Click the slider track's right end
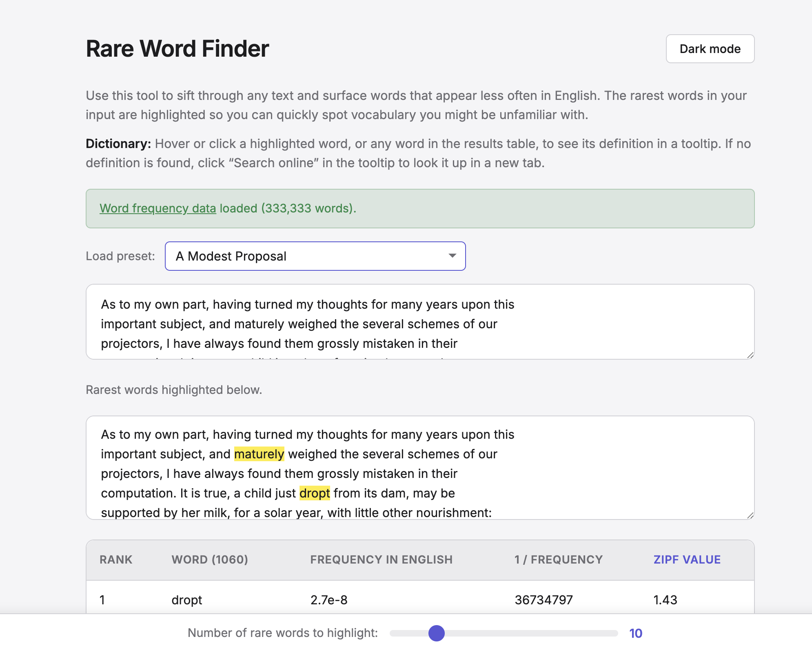 point(614,633)
